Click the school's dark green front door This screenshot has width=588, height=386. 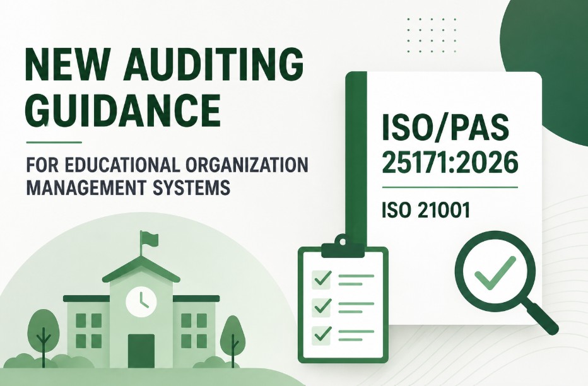pyautogui.click(x=141, y=352)
